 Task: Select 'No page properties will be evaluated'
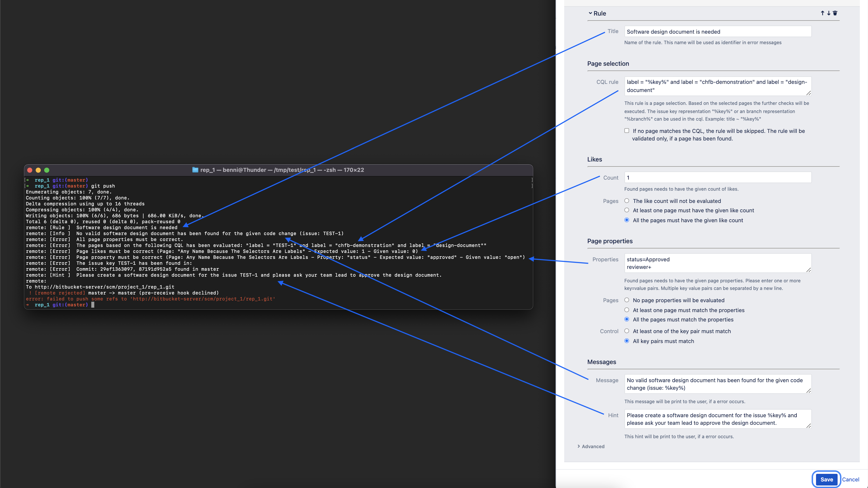tap(627, 300)
